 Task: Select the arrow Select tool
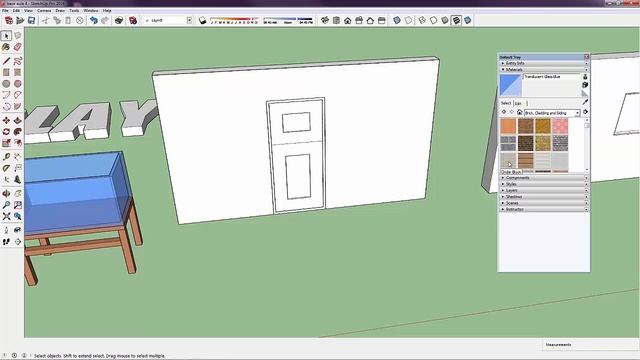click(x=6, y=36)
